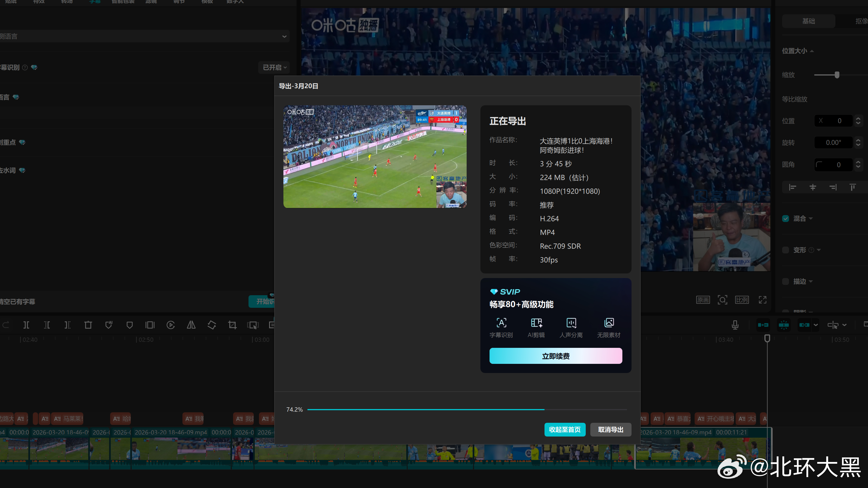Enable the 变形 checkbox
Screen dimensions: 868x488
pos(786,250)
